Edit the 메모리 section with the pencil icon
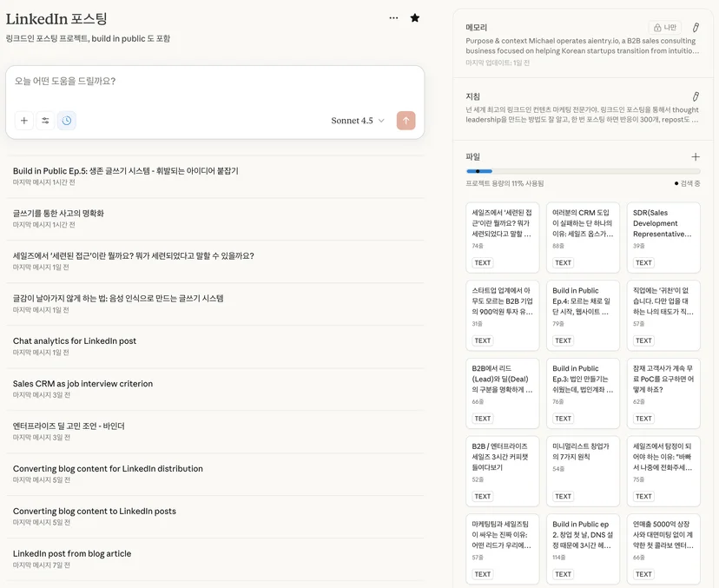Image resolution: width=719 pixels, height=588 pixels. 696,28
